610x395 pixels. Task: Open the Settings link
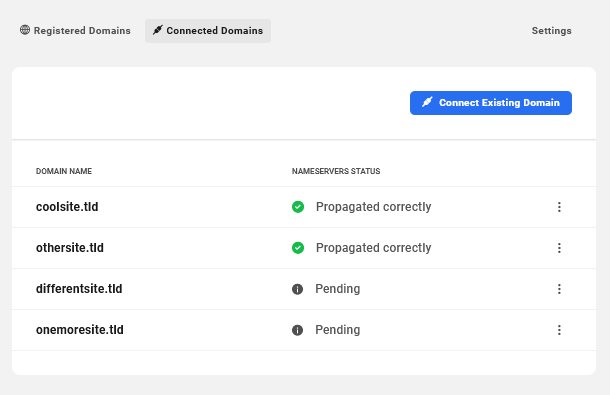[551, 31]
